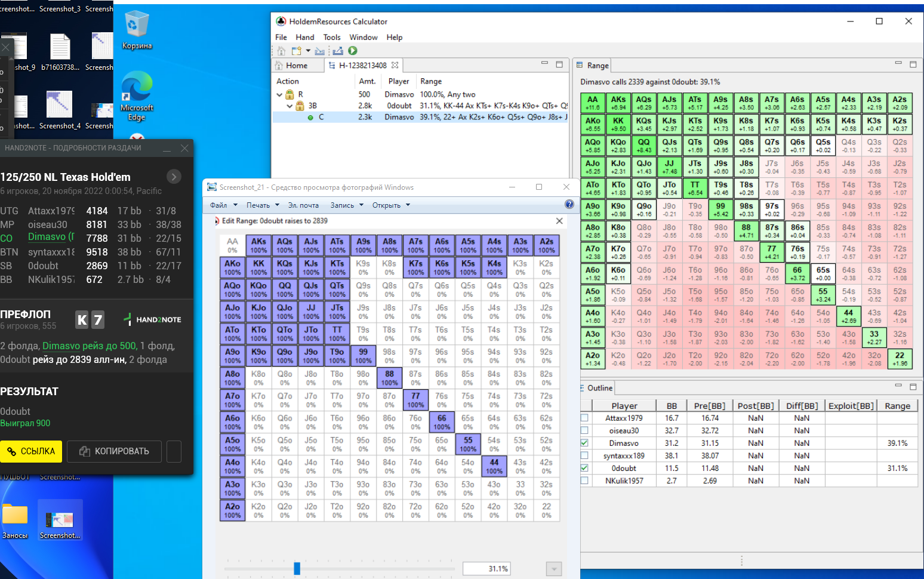Open the Hand menu
The width and height of the screenshot is (924, 579).
pos(305,37)
